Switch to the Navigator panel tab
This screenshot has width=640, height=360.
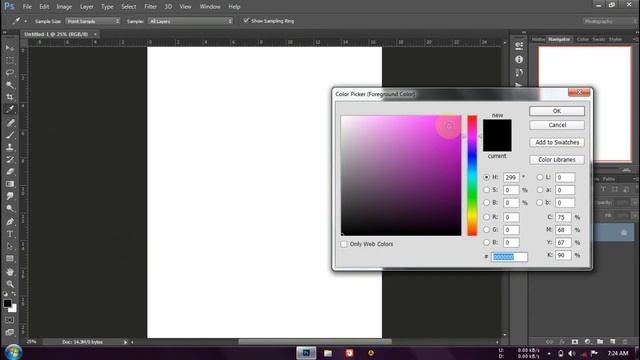559,39
